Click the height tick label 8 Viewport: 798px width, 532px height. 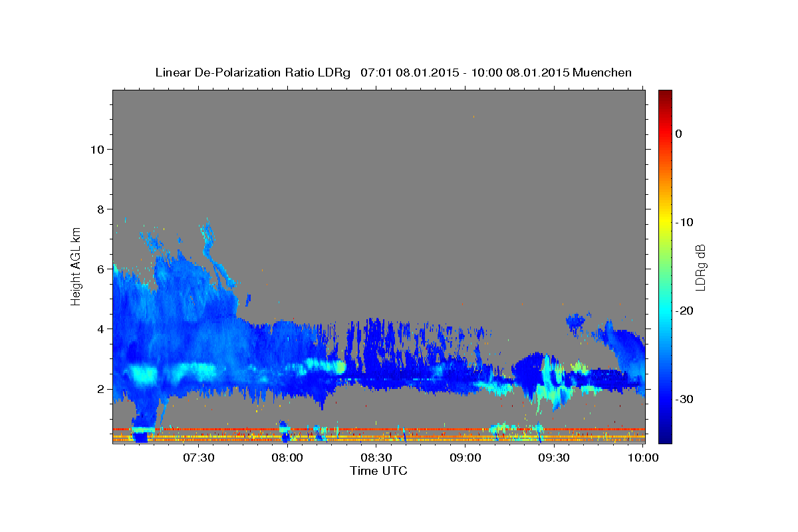(x=100, y=209)
